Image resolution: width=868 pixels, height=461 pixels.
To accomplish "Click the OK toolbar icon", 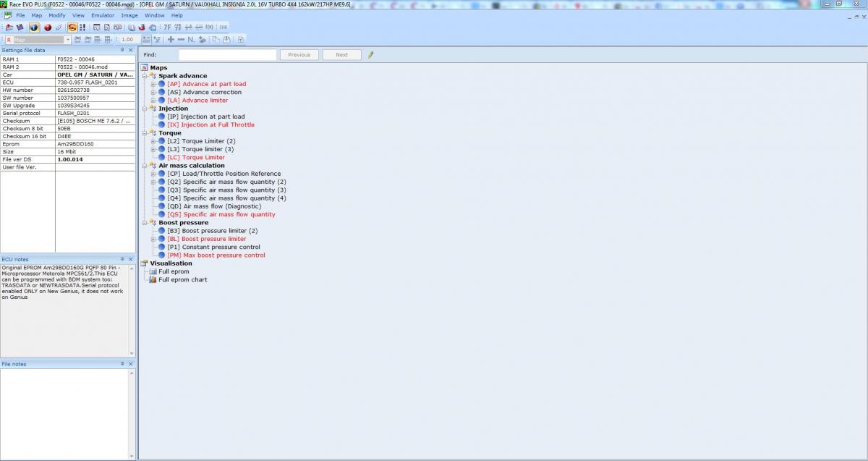I will [224, 28].
